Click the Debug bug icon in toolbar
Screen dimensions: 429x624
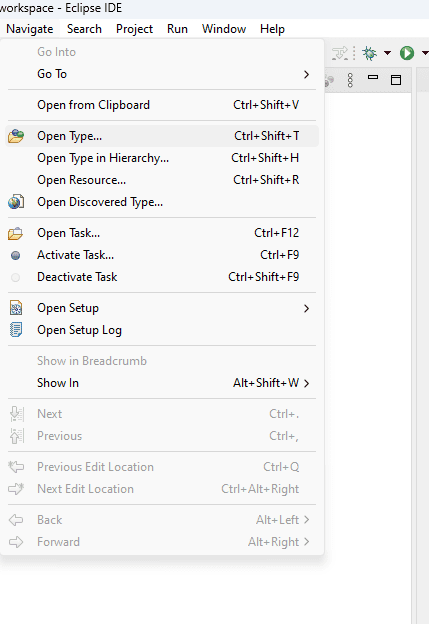pos(369,53)
